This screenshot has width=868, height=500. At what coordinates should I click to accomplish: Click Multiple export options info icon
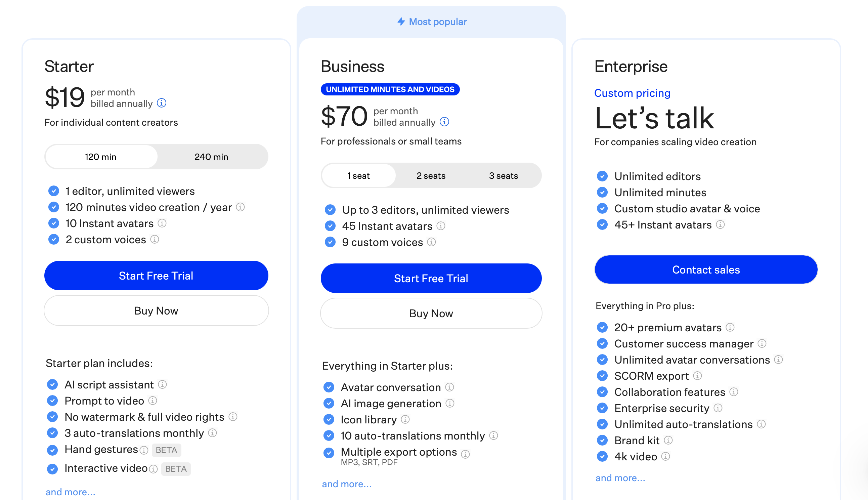(x=465, y=454)
